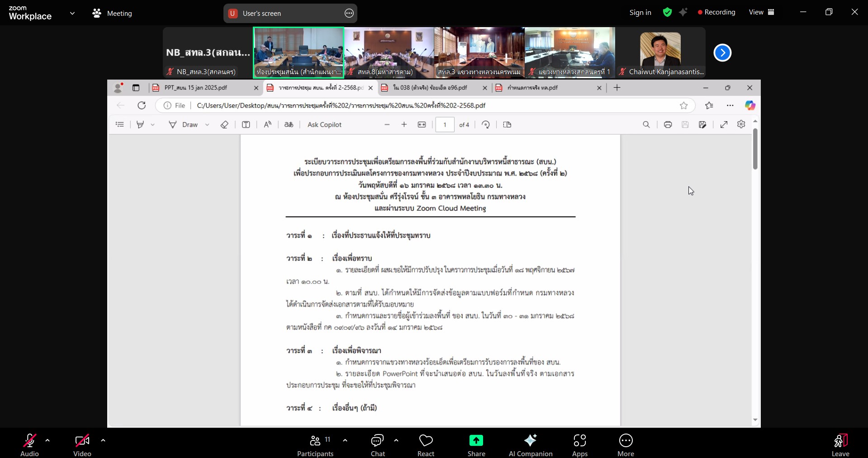Image resolution: width=868 pixels, height=458 pixels.
Task: Click the green Share screen button
Action: pyautogui.click(x=476, y=445)
